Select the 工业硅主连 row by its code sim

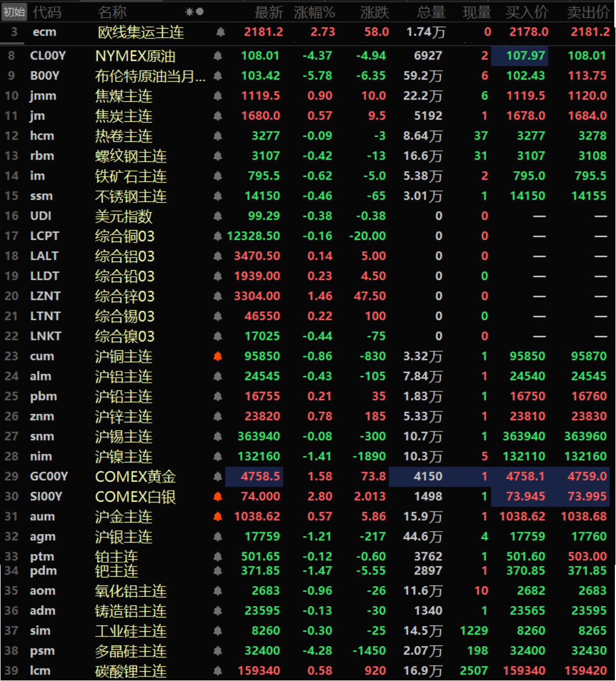click(x=40, y=631)
